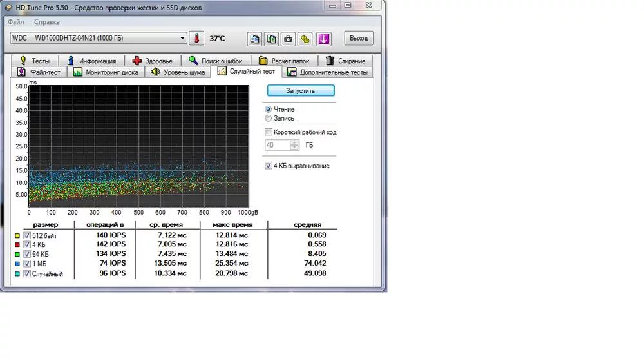Click the Выход button
The width and height of the screenshot is (644, 363).
coord(359,39)
